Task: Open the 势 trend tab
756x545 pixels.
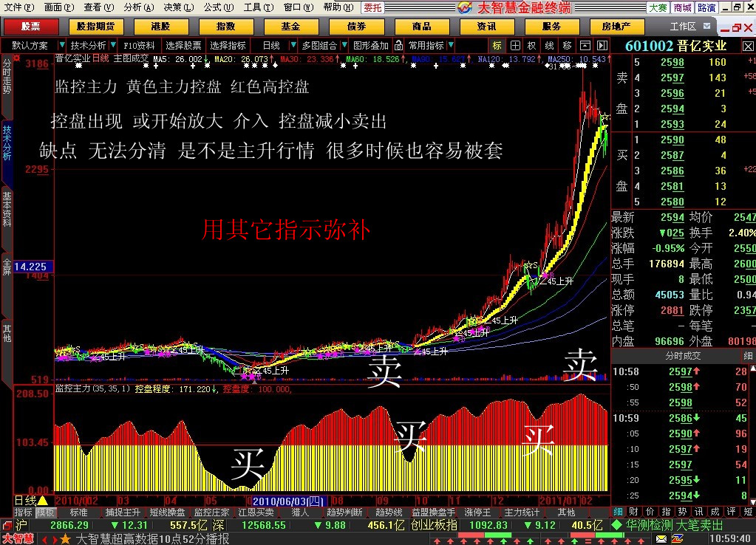Action: tap(682, 512)
